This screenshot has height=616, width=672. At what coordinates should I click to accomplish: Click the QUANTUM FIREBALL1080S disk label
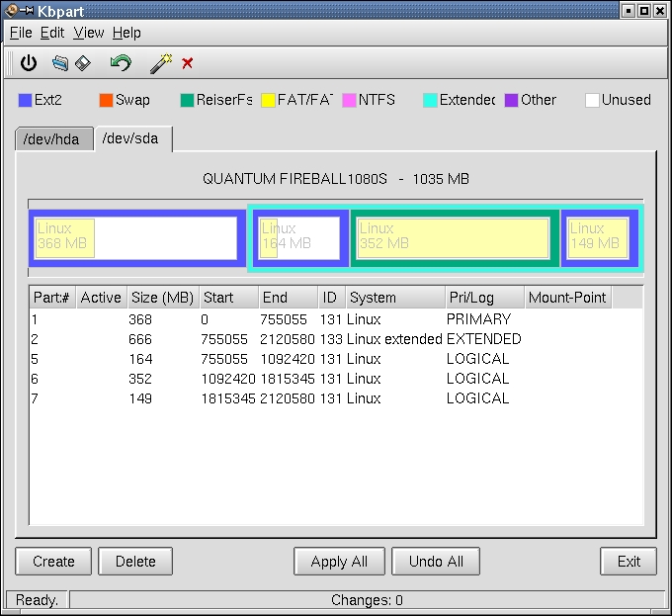(x=336, y=179)
